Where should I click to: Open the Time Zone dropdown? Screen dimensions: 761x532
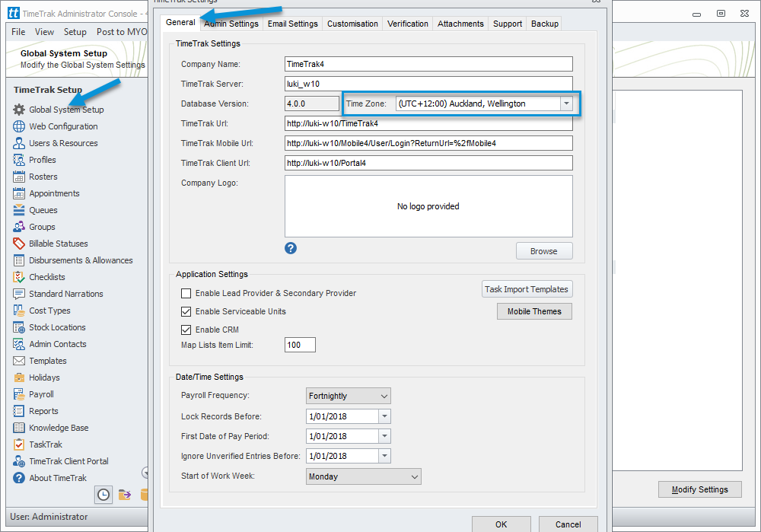566,104
